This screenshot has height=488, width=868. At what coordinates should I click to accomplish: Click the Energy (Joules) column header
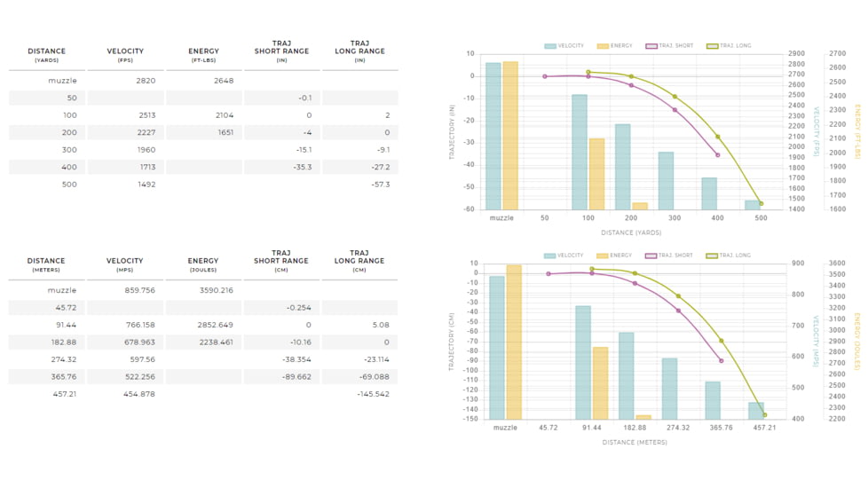[x=203, y=264]
